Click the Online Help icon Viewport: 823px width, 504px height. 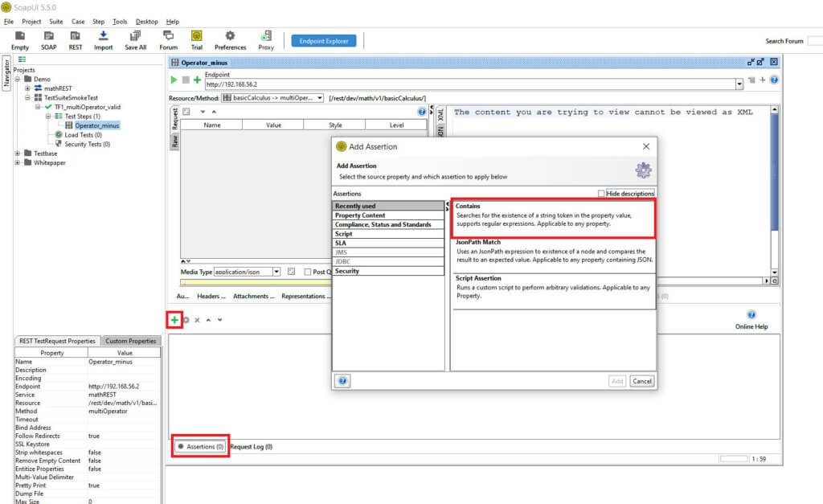(x=751, y=315)
